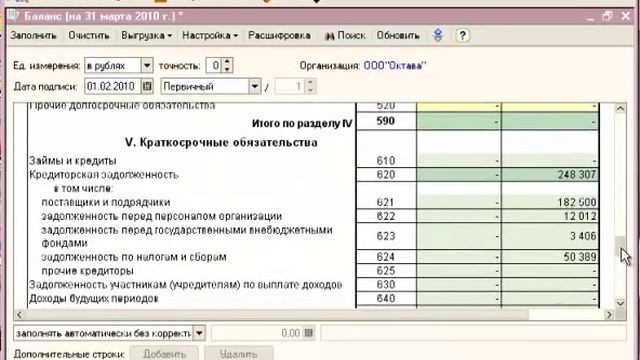Click the точность stepper arrows
The height and width of the screenshot is (360, 640).
[227, 65]
